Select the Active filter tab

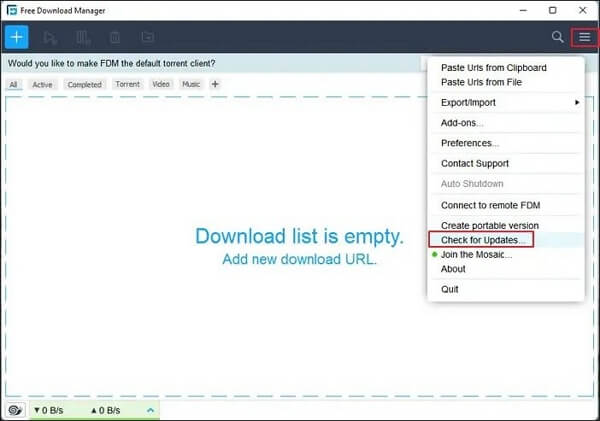tap(42, 85)
